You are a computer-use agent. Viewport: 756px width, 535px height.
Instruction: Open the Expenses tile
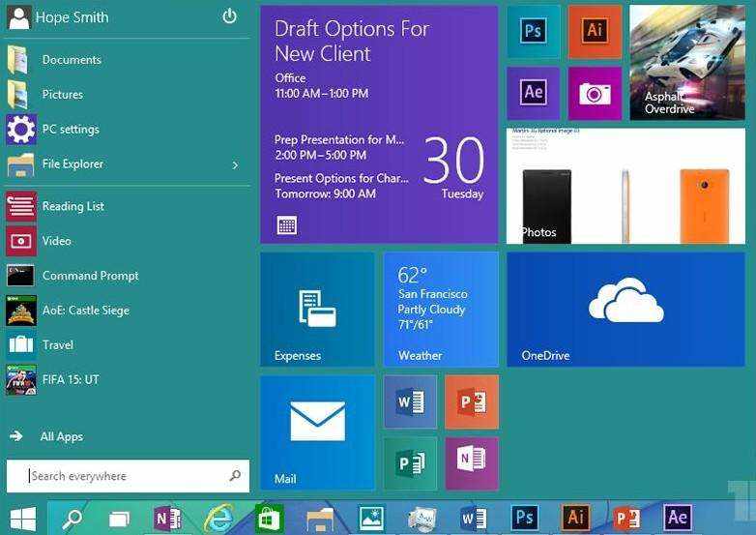[317, 310]
